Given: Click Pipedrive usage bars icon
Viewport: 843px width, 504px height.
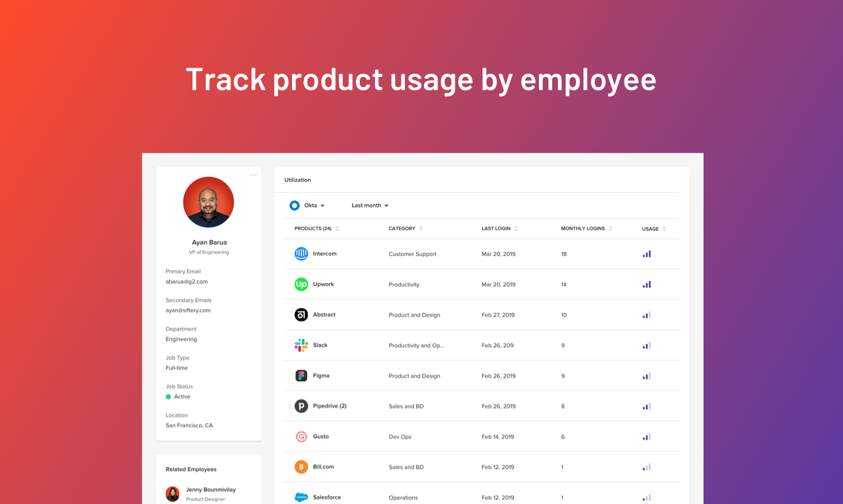Looking at the screenshot, I should coord(647,407).
